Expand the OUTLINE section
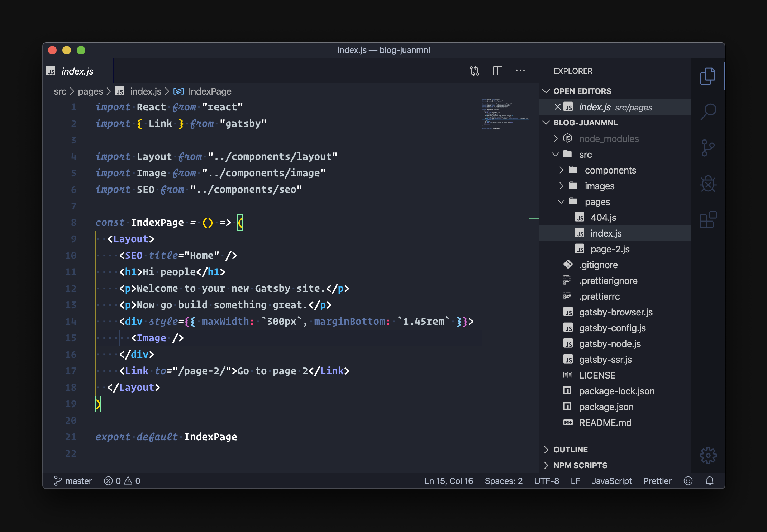Image resolution: width=767 pixels, height=532 pixels. point(570,450)
